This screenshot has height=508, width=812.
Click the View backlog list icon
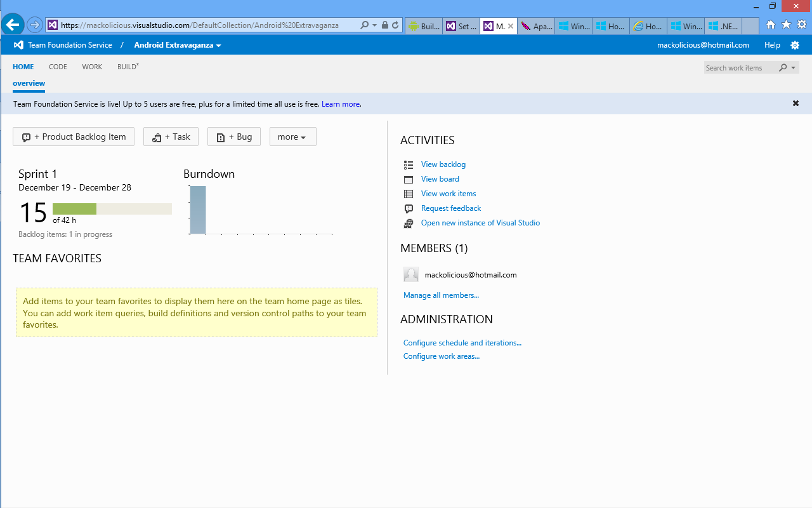[x=409, y=164]
